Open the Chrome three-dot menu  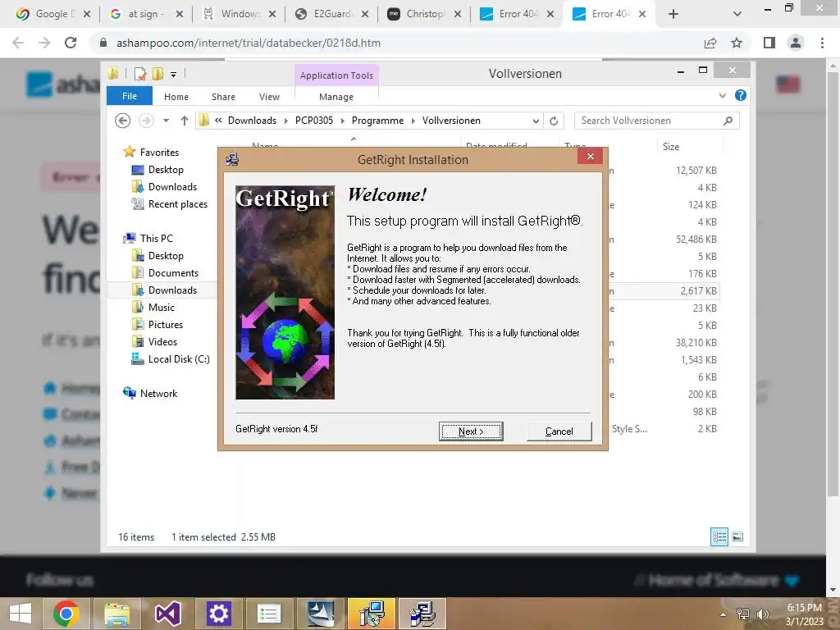822,43
